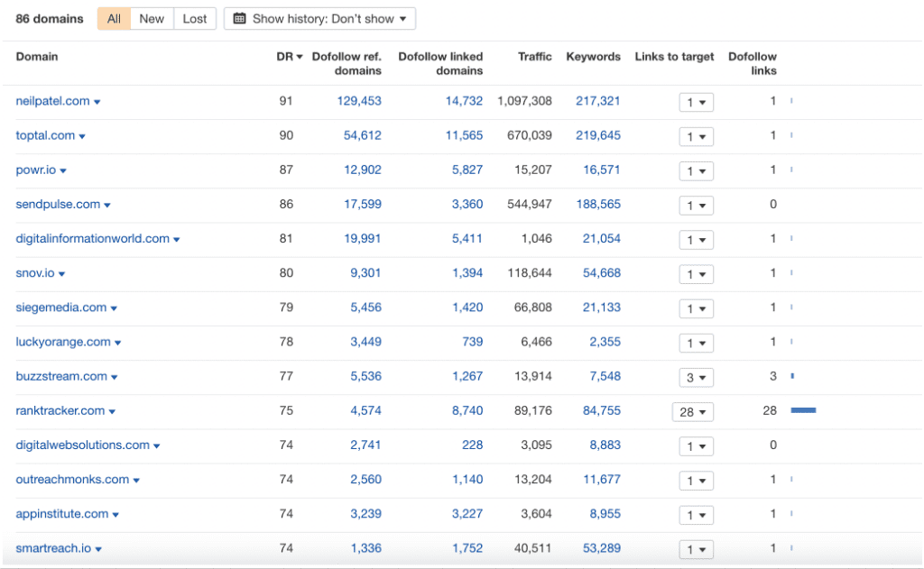Open Links to target dropdown for neilpatel.com
The width and height of the screenshot is (924, 569).
click(696, 103)
